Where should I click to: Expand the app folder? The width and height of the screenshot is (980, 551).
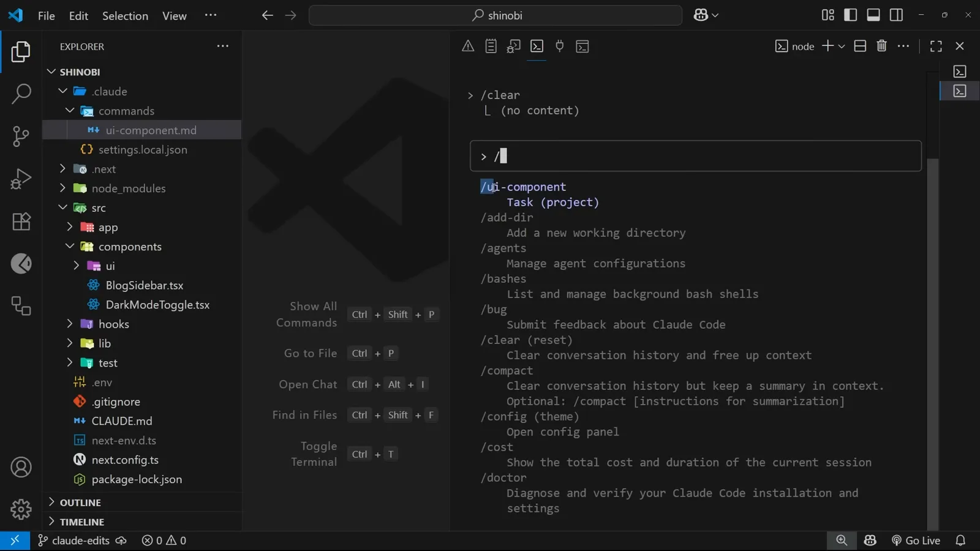(x=70, y=227)
